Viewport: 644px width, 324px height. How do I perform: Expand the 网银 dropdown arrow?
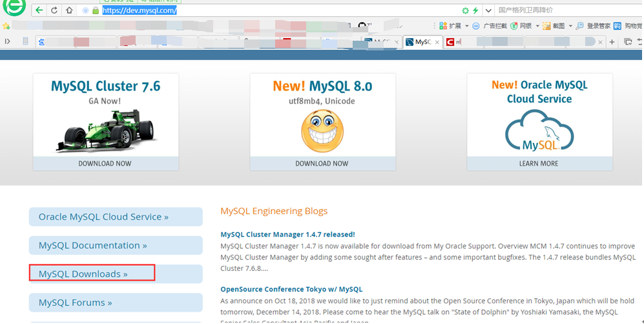point(537,26)
